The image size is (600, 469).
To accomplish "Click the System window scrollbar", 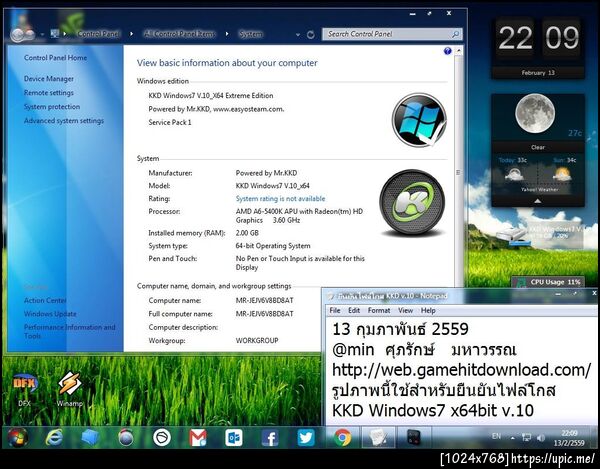I will [x=458, y=172].
